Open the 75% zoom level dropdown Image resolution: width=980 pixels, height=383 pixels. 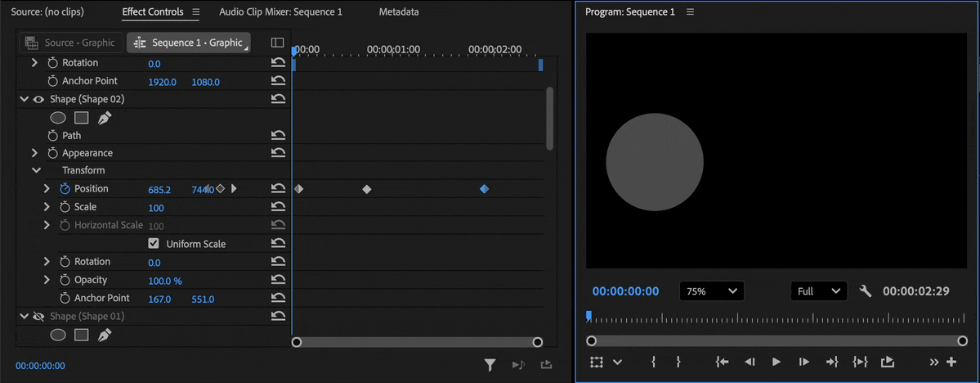(712, 291)
